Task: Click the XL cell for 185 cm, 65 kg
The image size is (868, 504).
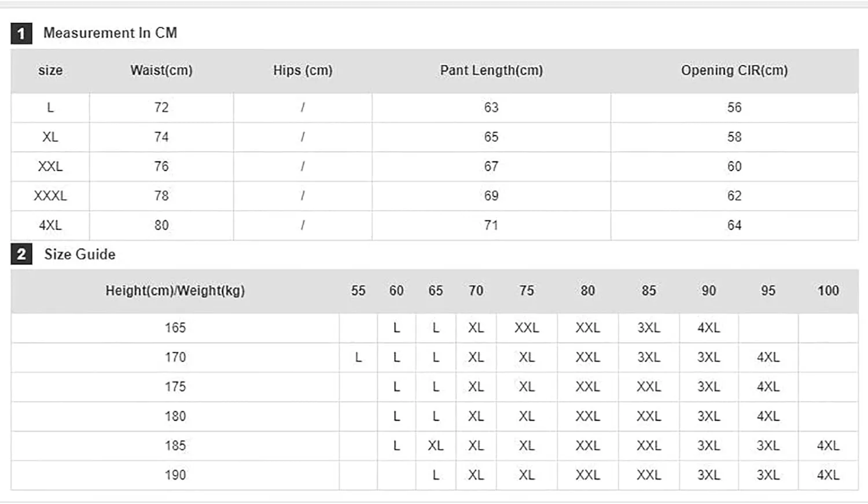Action: pos(436,446)
